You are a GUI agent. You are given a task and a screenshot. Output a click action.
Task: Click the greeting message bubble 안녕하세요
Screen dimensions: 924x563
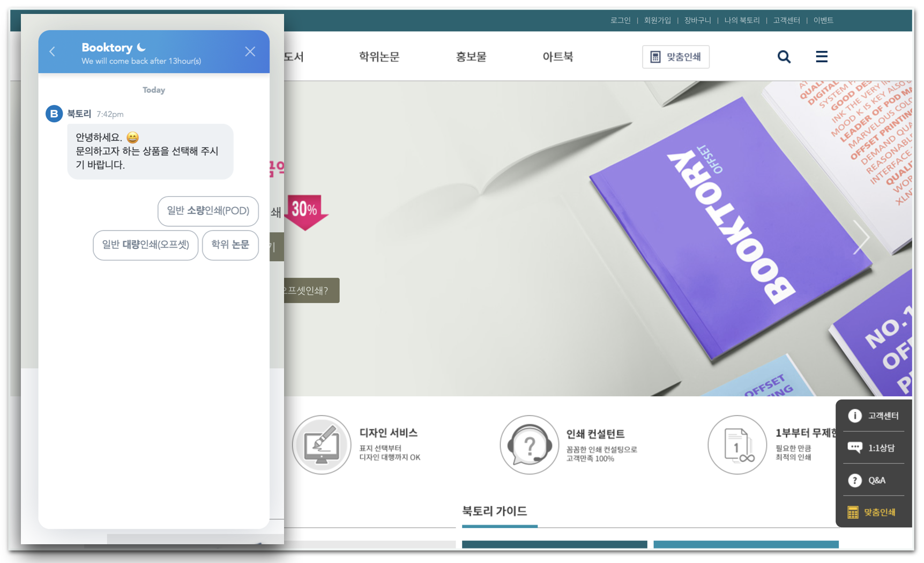coord(150,151)
